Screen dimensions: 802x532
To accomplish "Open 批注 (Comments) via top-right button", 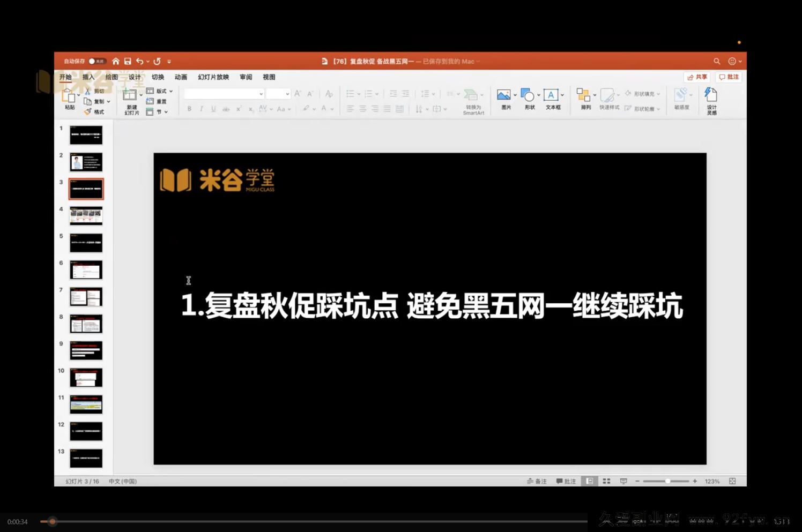I will coord(728,77).
